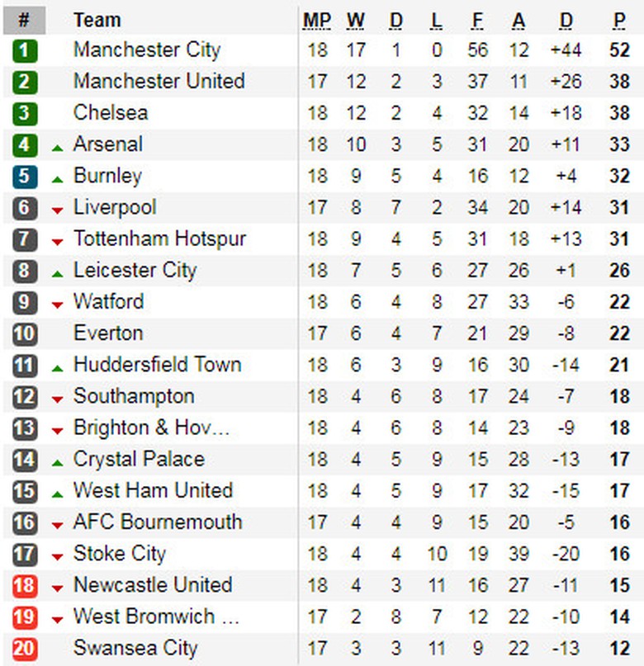Open the Huddersfield Town team page
Image resolution: width=644 pixels, height=666 pixels.
(x=157, y=365)
